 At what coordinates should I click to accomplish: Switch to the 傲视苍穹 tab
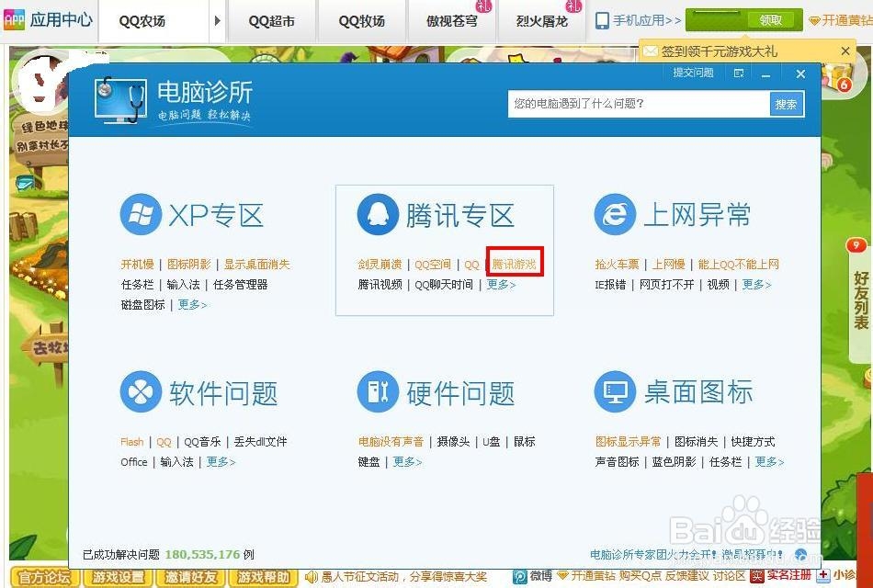coord(452,20)
